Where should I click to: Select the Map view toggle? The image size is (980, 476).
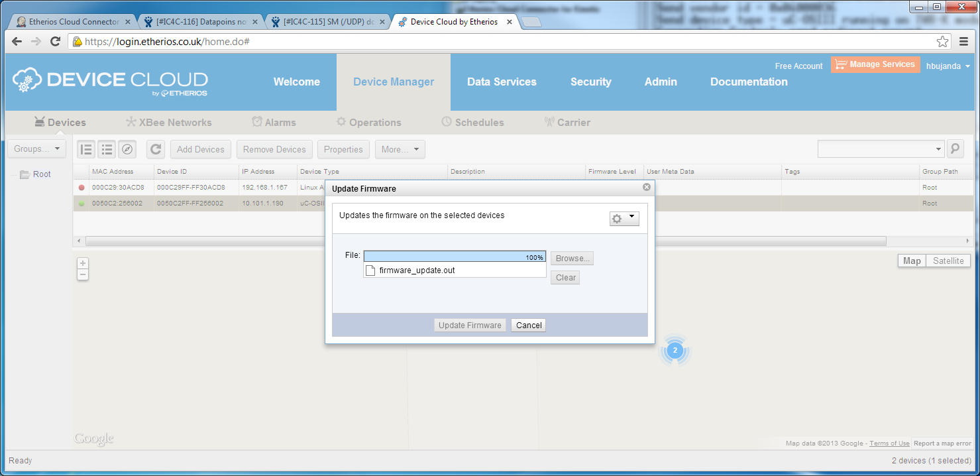click(912, 261)
